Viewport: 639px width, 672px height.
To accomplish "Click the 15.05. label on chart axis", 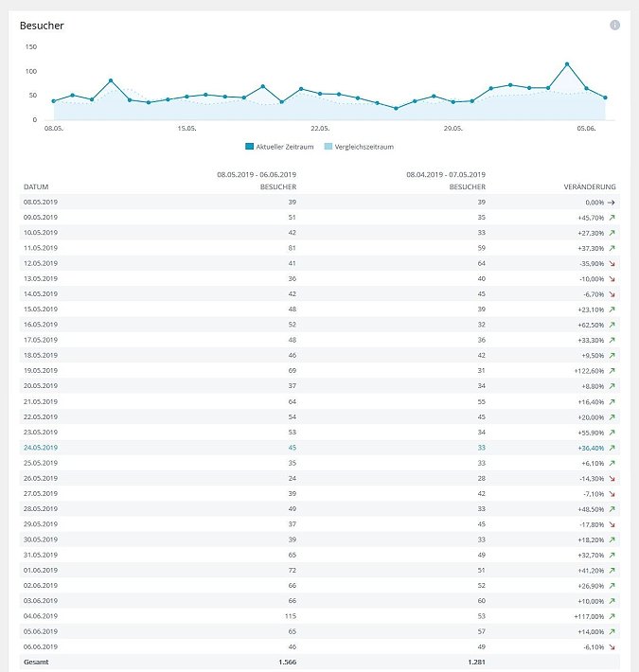I will point(186,130).
